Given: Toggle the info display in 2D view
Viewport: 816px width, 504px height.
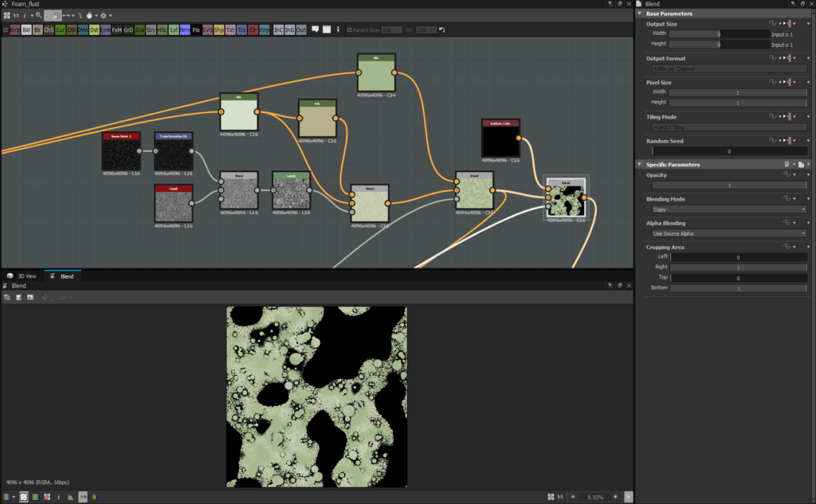Looking at the screenshot, I should pos(58,497).
